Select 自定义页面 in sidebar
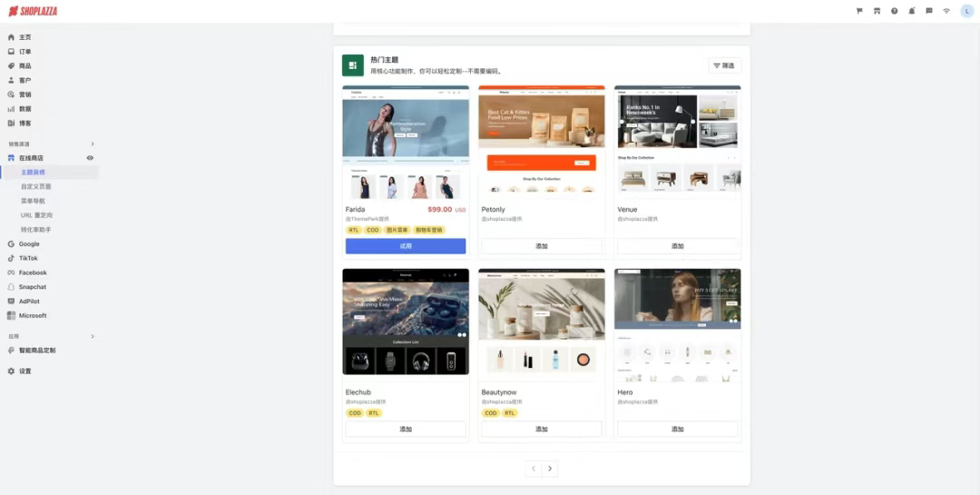Viewport: 980px width, 495px height. (x=36, y=186)
